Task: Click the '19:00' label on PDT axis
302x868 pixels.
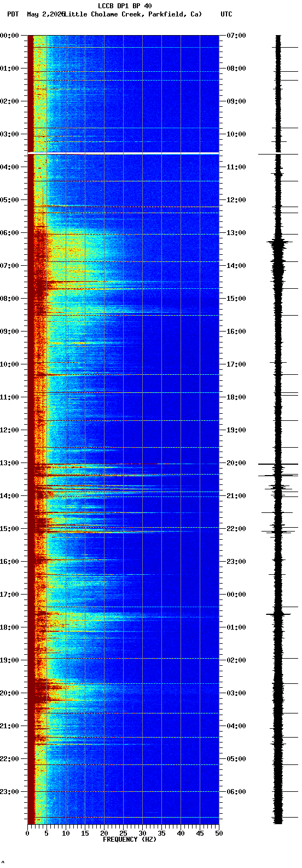Action: coord(9,660)
